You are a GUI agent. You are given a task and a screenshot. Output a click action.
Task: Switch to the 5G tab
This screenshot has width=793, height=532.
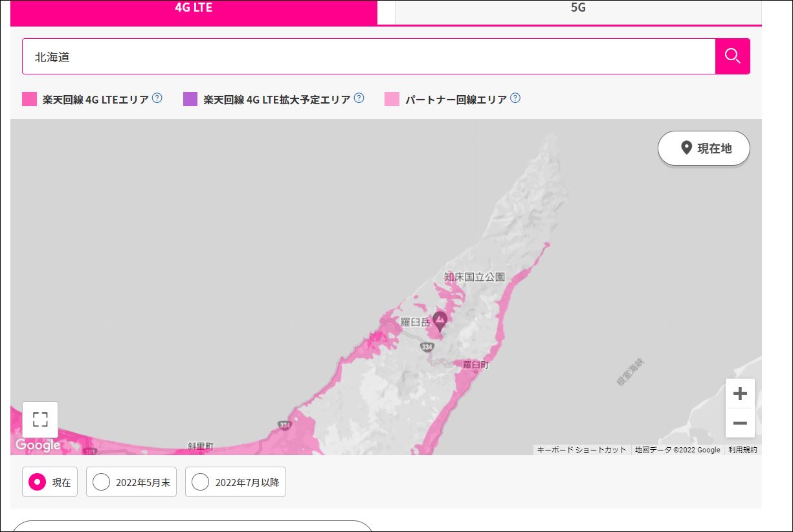[x=578, y=12]
